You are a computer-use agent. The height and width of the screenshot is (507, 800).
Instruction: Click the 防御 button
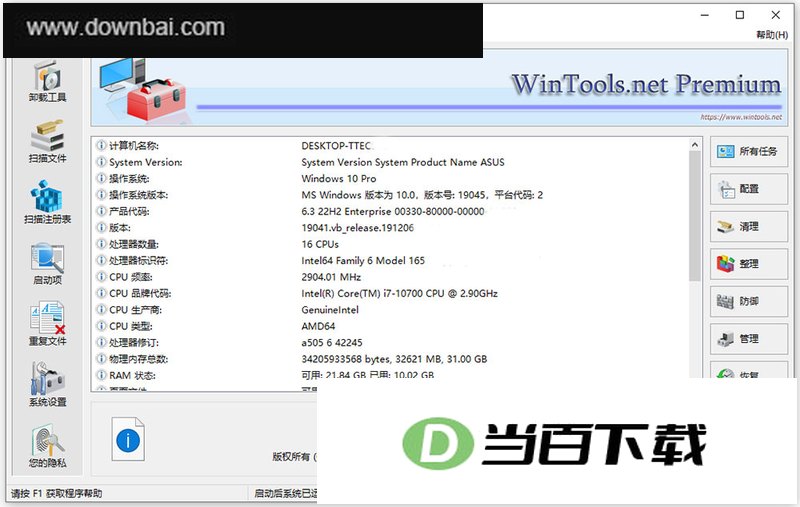(x=748, y=301)
